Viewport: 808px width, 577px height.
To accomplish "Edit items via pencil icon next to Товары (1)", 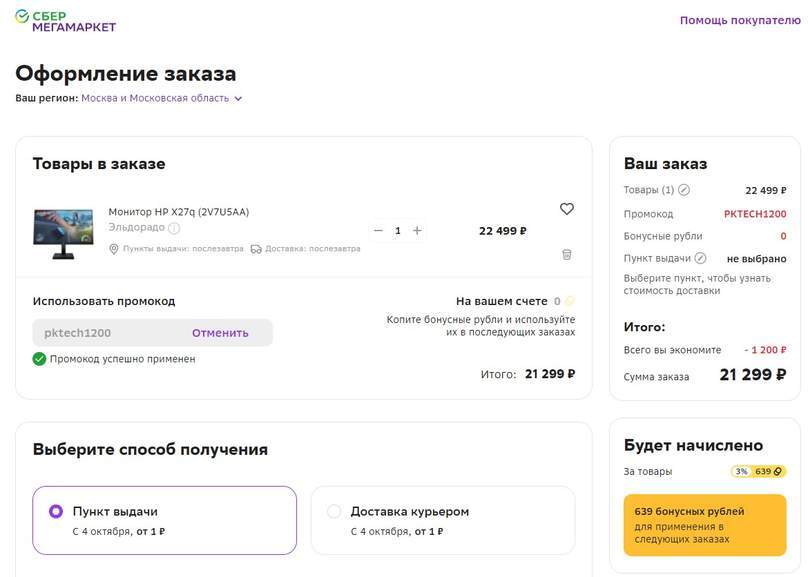I will [x=684, y=190].
